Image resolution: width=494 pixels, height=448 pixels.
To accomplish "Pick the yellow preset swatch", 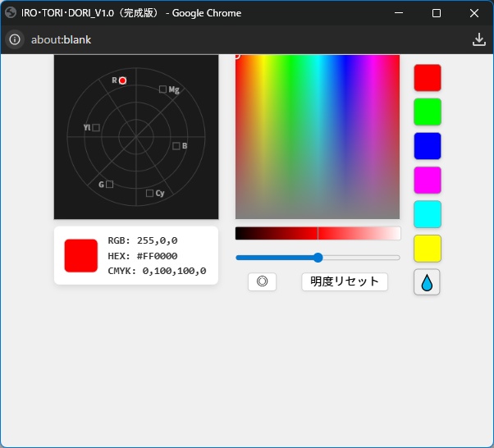I will coord(428,249).
